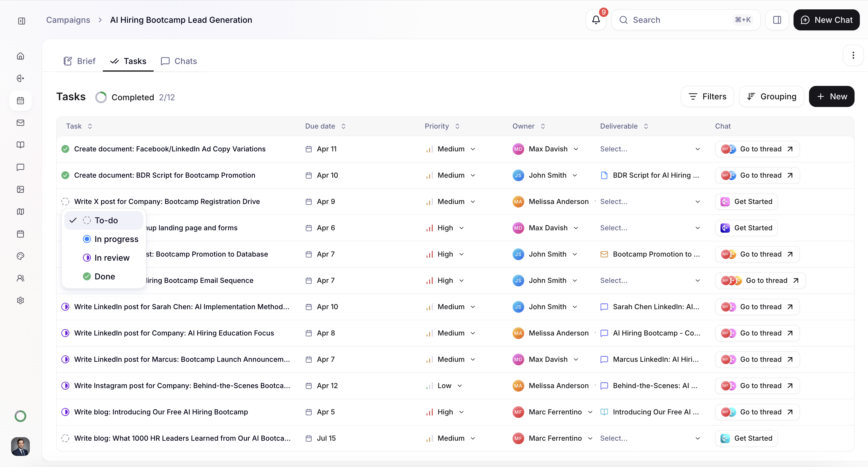
Task: Open the mail icon in sidebar
Action: (20, 123)
